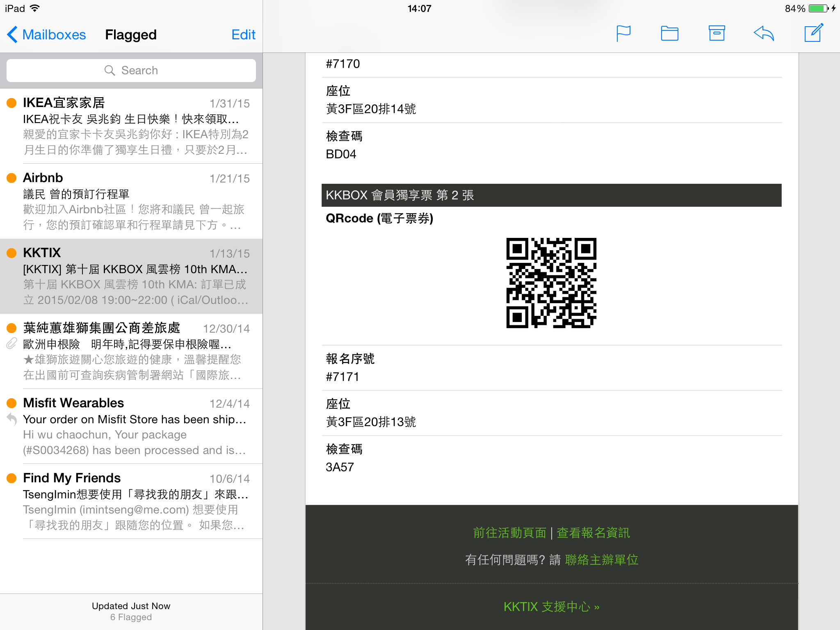Tap the seat text 黃3F區20排14號
The height and width of the screenshot is (630, 840).
(371, 109)
